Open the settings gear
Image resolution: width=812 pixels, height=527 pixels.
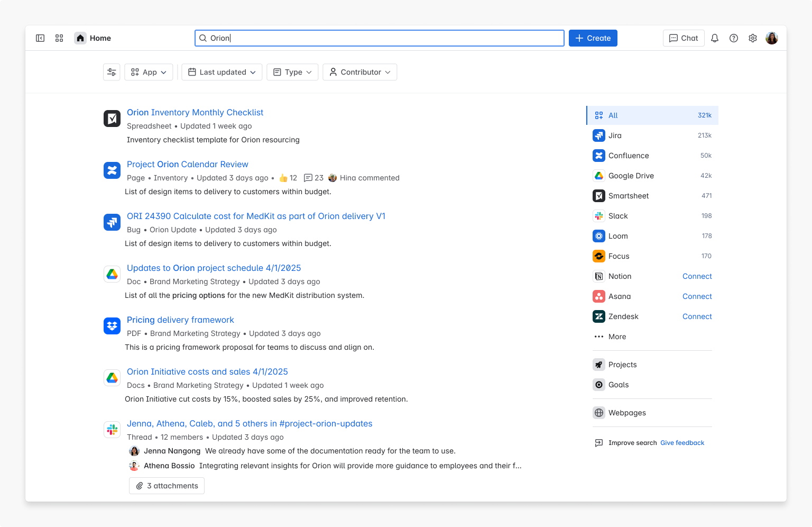[753, 38]
